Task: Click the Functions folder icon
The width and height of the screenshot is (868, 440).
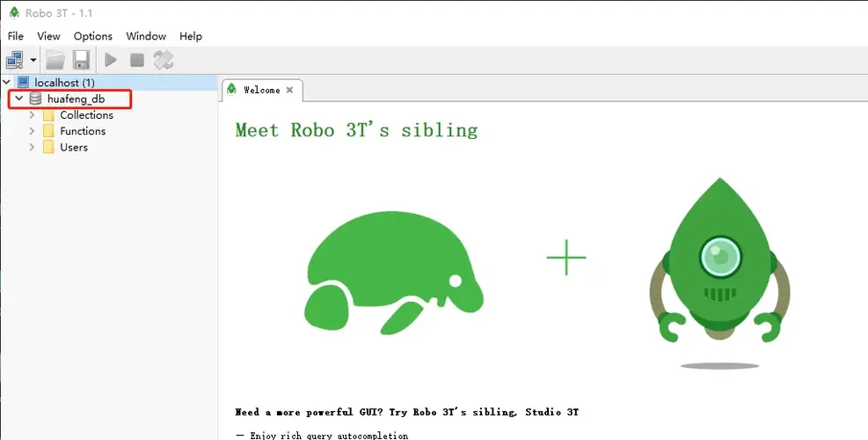Action: 48,131
